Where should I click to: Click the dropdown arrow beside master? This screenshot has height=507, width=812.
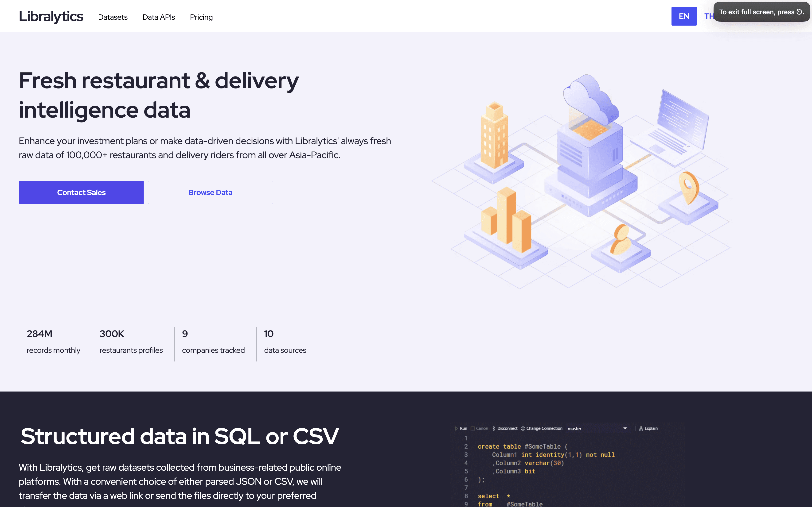coord(625,429)
